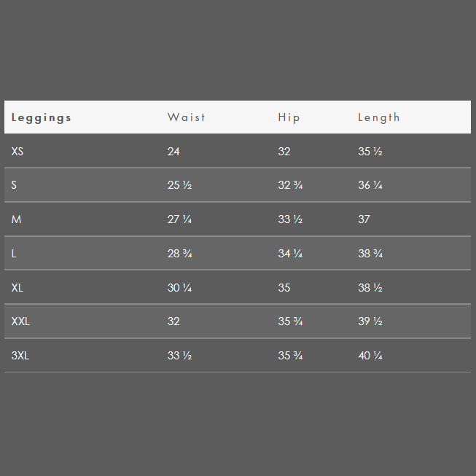
Task: Click the XXL size row label
Action: pyautogui.click(x=20, y=321)
